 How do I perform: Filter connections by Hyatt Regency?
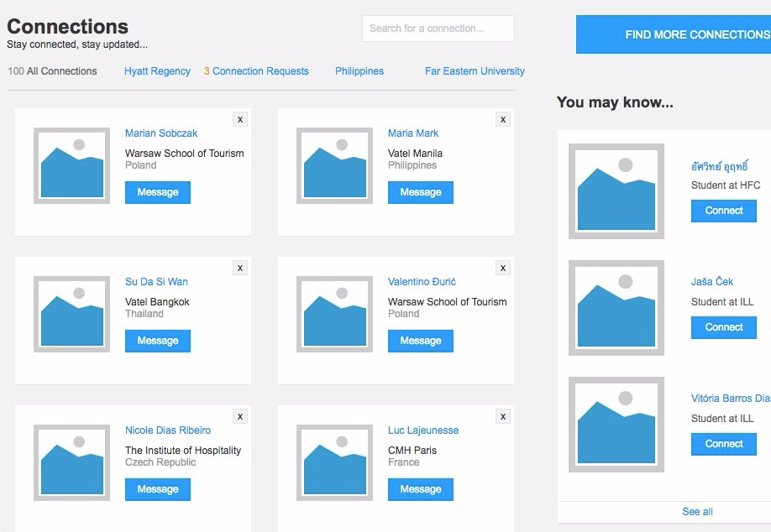[x=157, y=71]
